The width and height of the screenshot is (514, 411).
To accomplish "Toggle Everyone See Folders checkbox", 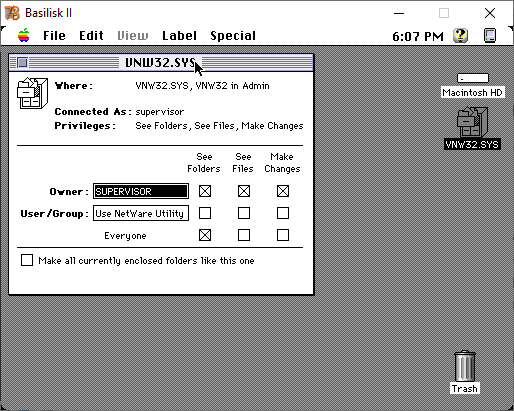I will (x=205, y=235).
